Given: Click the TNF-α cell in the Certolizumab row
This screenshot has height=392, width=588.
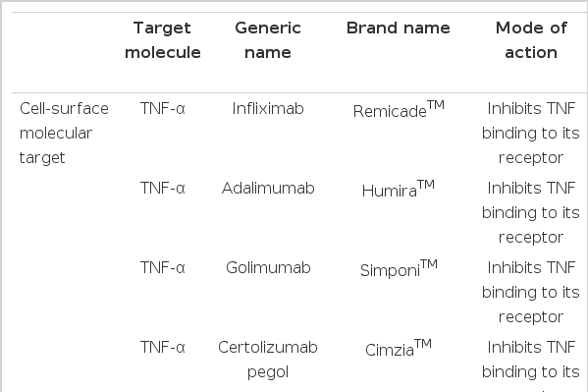Looking at the screenshot, I should tap(163, 348).
